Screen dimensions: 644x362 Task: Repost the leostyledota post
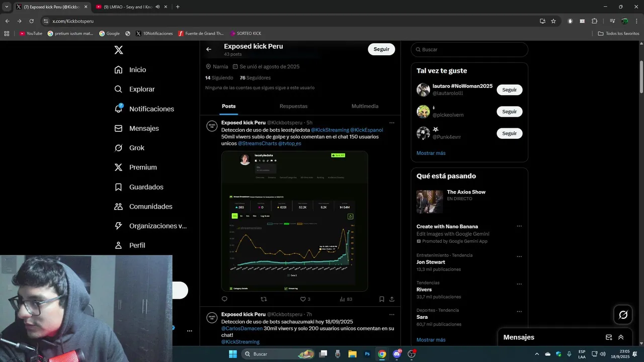264,299
